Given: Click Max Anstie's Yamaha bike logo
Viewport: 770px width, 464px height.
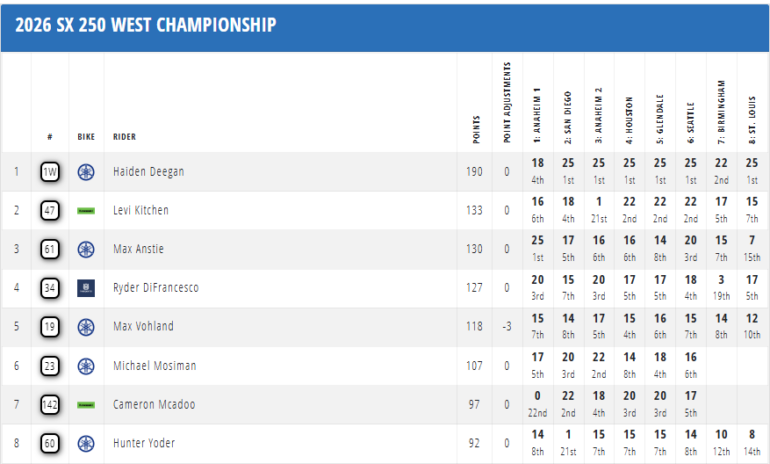Looking at the screenshot, I should pyautogui.click(x=86, y=249).
